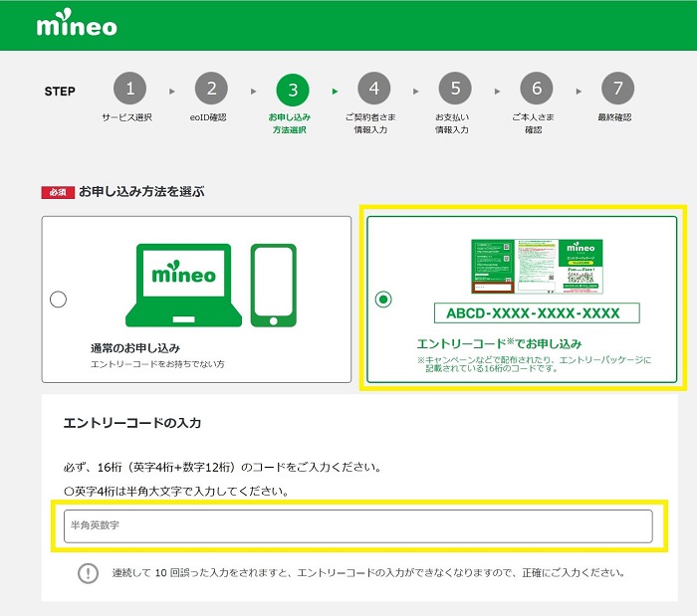Click the ABCD-XXXX-XXXX-XXXX sample code box

pyautogui.click(x=537, y=313)
